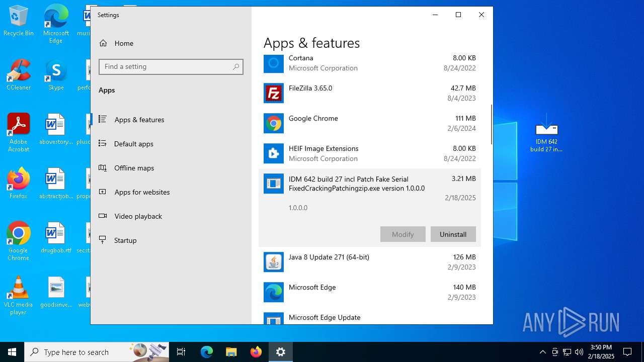Select the Offline maps sidebar icon
This screenshot has width=644, height=362.
pos(103,168)
